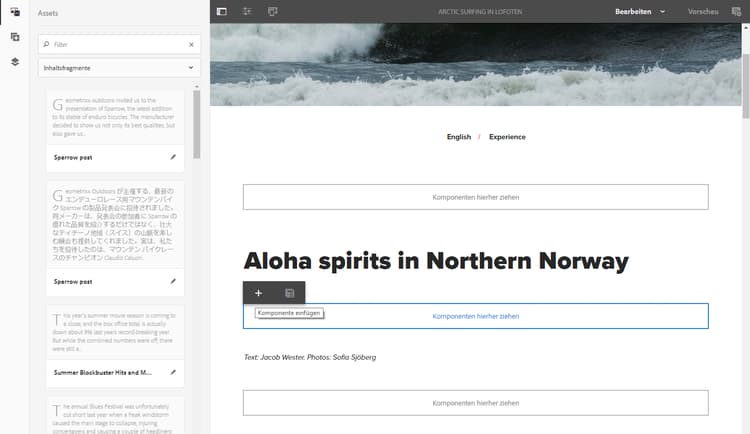Edit the first Sparrow post fragment pencil

coord(173,157)
